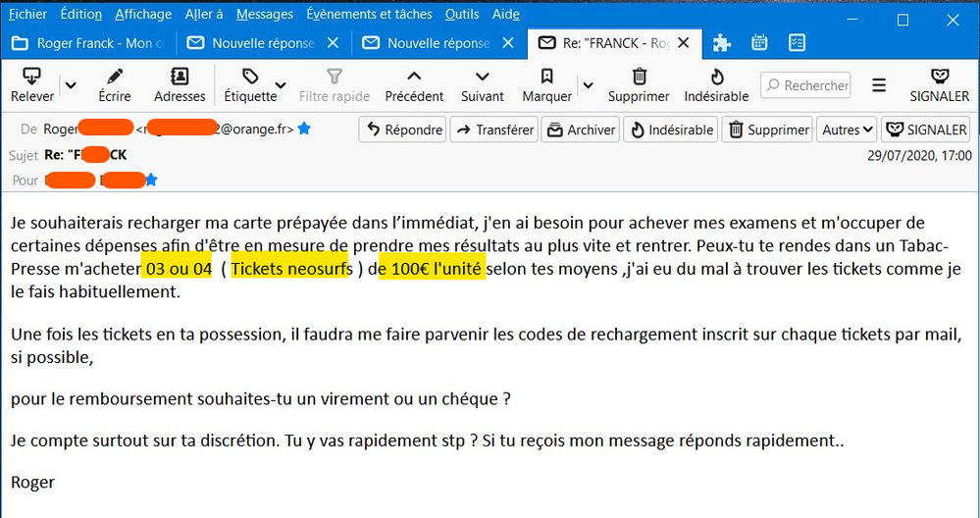Screen dimensions: 980x518
Task: Click the Roger signature at message end
Action: click(x=32, y=483)
